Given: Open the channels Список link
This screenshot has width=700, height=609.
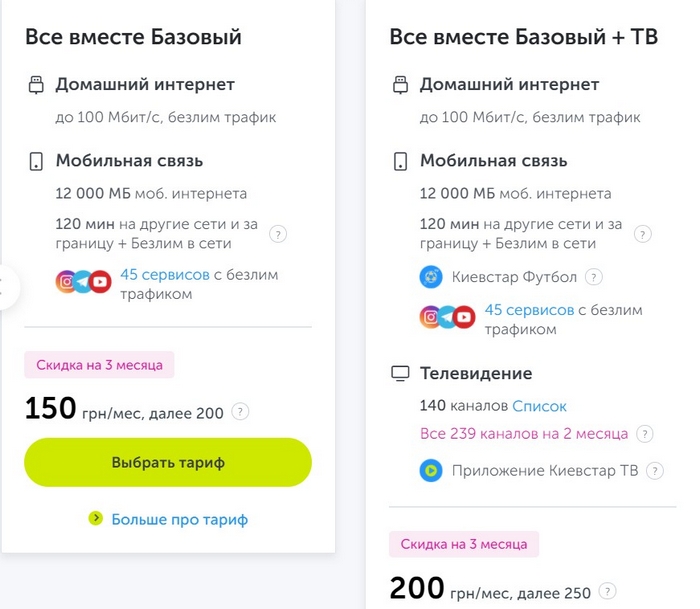Looking at the screenshot, I should tap(539, 406).
